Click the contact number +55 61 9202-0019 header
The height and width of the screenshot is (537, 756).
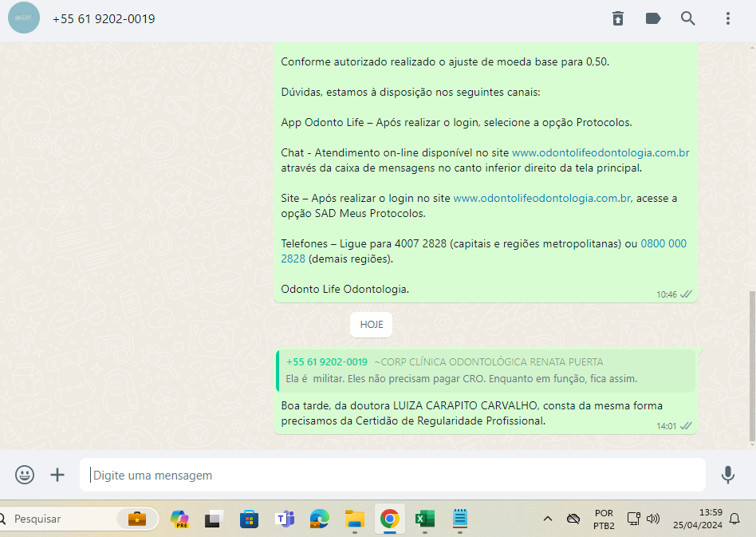[x=104, y=19]
